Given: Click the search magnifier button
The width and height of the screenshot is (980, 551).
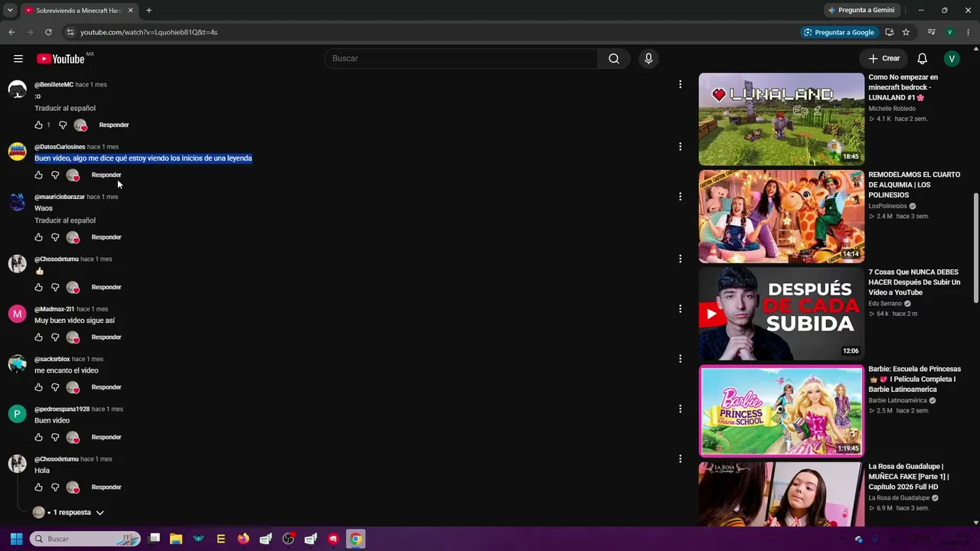Looking at the screenshot, I should 614,58.
